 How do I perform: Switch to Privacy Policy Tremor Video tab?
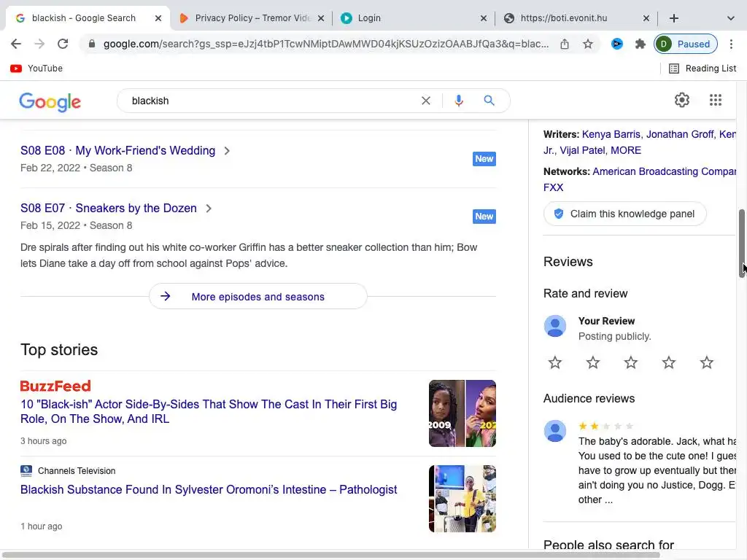pyautogui.click(x=252, y=18)
